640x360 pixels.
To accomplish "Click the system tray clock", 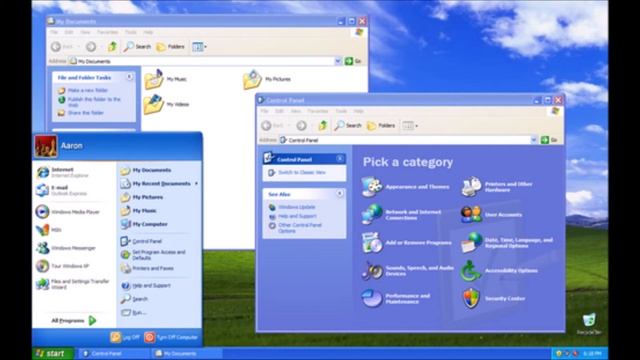I will (x=592, y=353).
